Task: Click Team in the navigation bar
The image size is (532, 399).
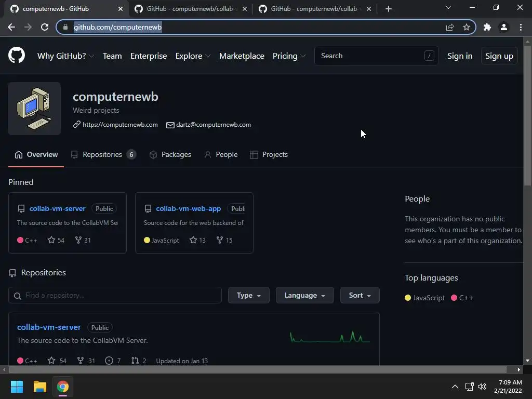Action: 112,56
